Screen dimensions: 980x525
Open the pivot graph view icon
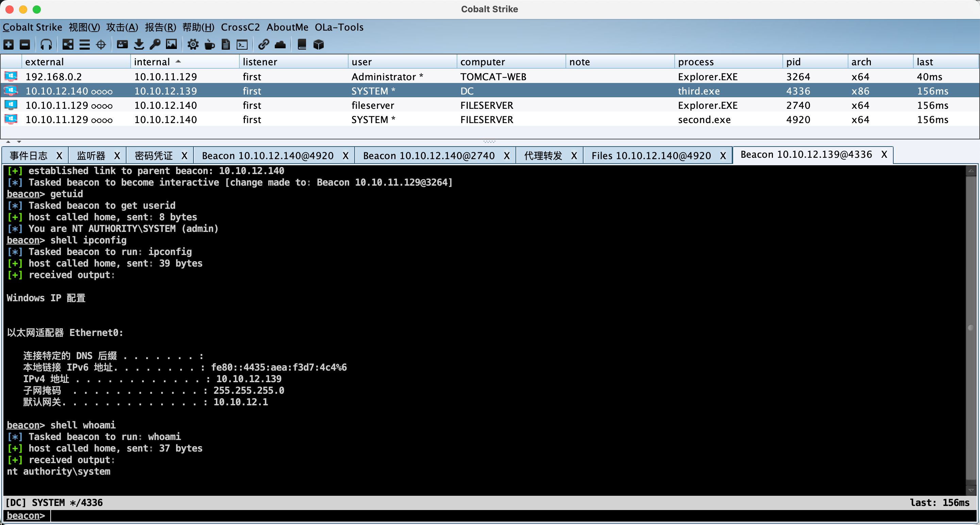pyautogui.click(x=68, y=45)
